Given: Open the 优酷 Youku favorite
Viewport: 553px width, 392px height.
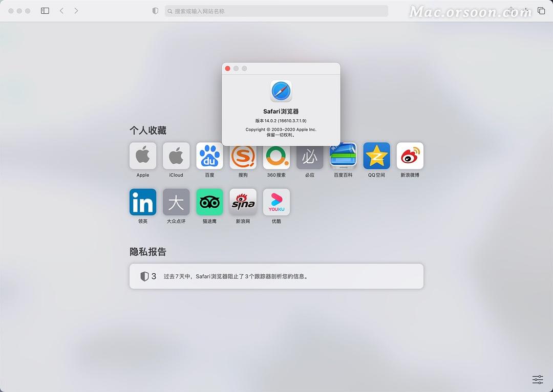Looking at the screenshot, I should coord(276,202).
